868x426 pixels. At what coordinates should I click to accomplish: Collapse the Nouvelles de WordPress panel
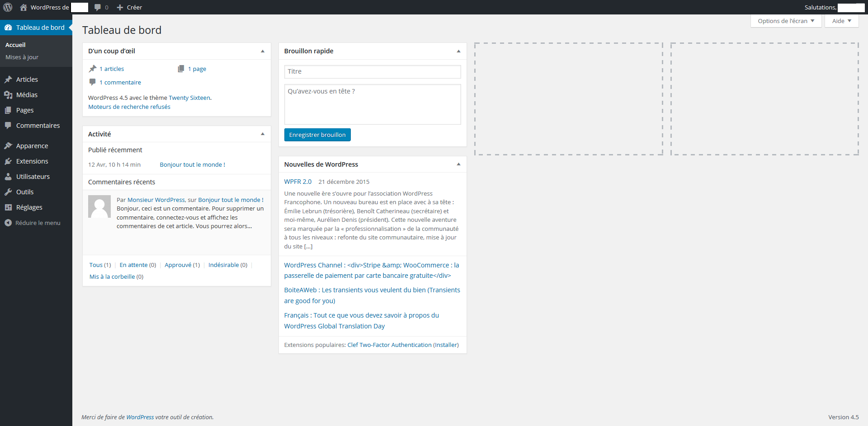pos(458,164)
